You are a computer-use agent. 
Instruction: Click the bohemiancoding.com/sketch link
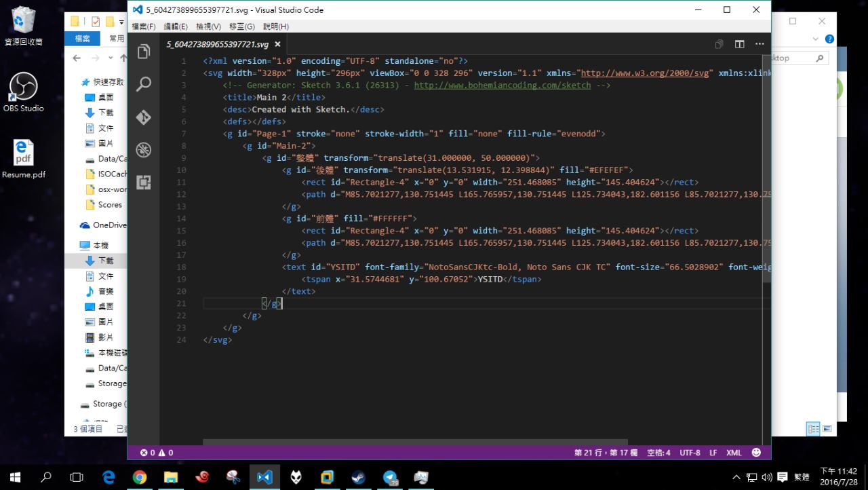tap(502, 86)
